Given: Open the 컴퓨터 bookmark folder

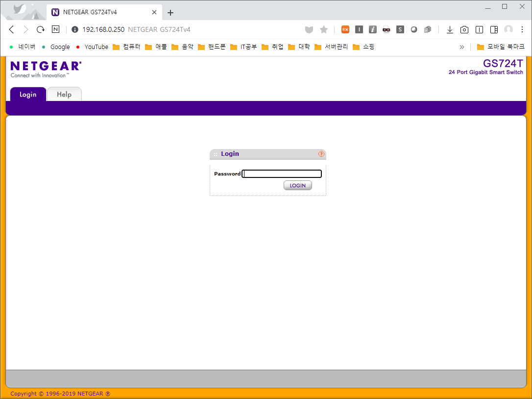Looking at the screenshot, I should click(126, 47).
